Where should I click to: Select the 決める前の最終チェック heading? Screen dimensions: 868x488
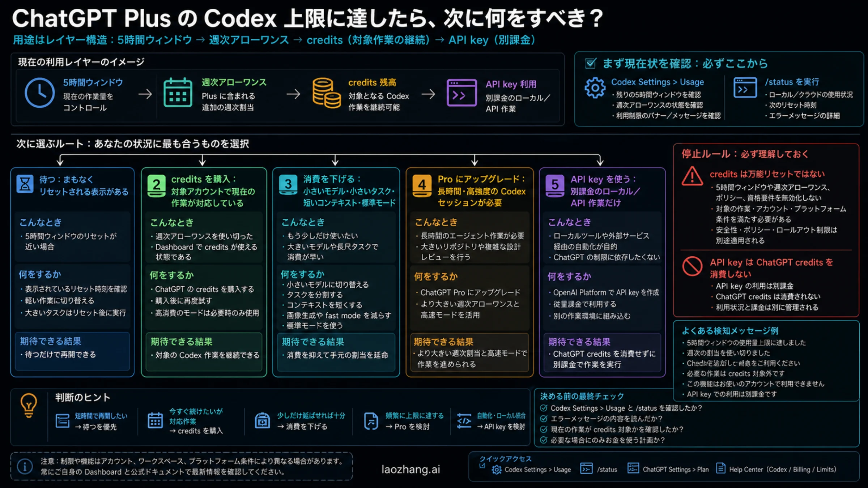[x=582, y=396]
